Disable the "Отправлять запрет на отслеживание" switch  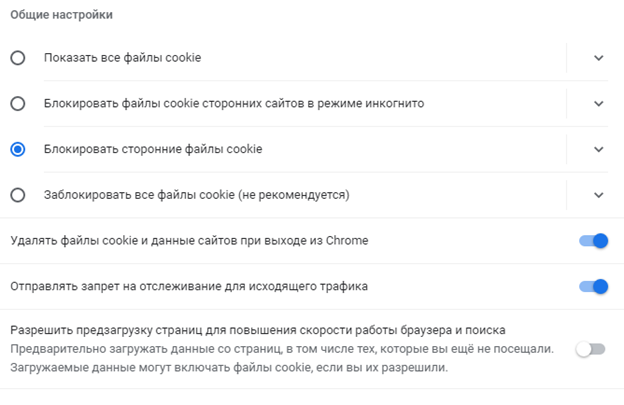pyautogui.click(x=593, y=287)
